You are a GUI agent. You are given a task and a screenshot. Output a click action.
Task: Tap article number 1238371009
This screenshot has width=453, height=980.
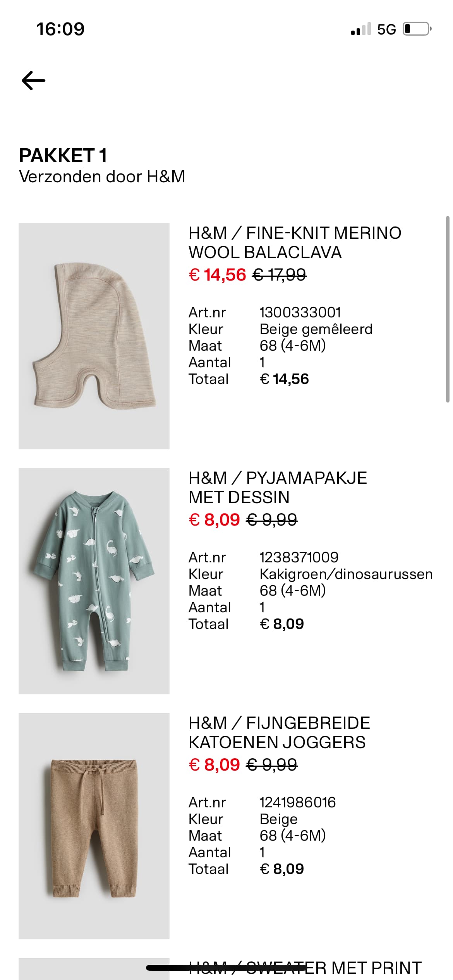point(299,557)
